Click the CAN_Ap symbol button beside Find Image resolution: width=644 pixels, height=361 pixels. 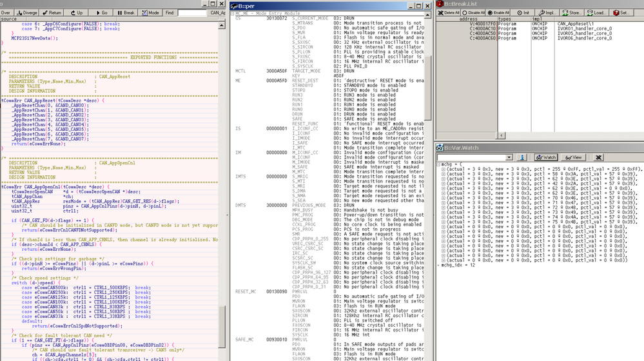217,13
